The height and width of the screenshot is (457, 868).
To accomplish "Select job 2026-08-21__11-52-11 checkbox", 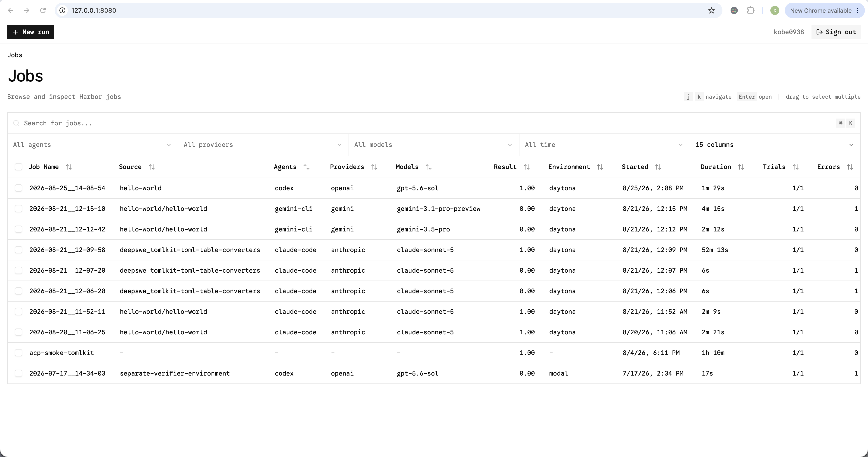I will 19,312.
